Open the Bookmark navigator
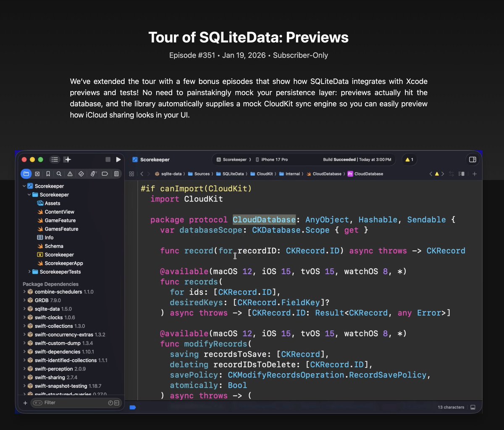Screen dimensions: 504x430 pyautogui.click(x=48, y=174)
